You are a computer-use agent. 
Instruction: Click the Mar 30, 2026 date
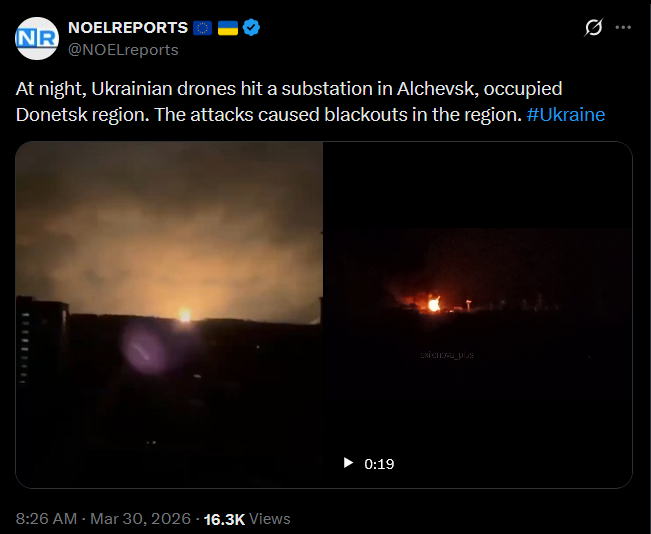click(140, 519)
